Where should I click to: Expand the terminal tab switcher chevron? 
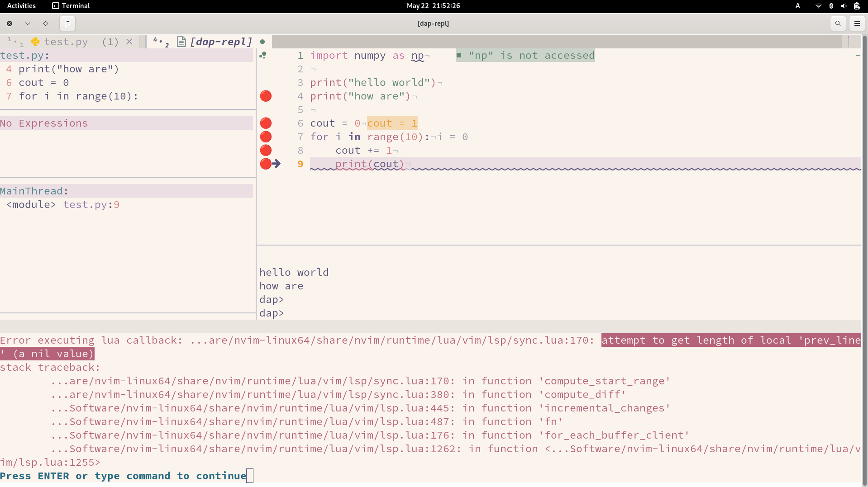pos(27,24)
